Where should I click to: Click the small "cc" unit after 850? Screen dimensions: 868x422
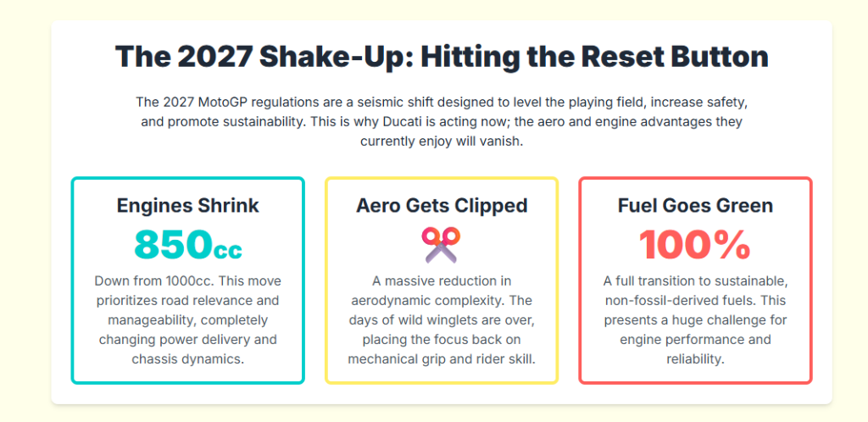[227, 250]
